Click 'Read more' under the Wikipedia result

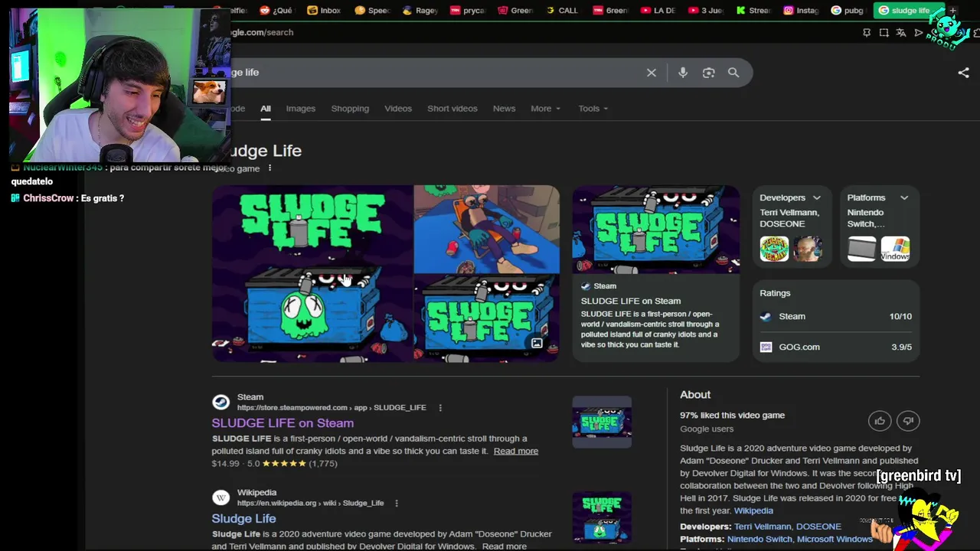[x=505, y=546]
